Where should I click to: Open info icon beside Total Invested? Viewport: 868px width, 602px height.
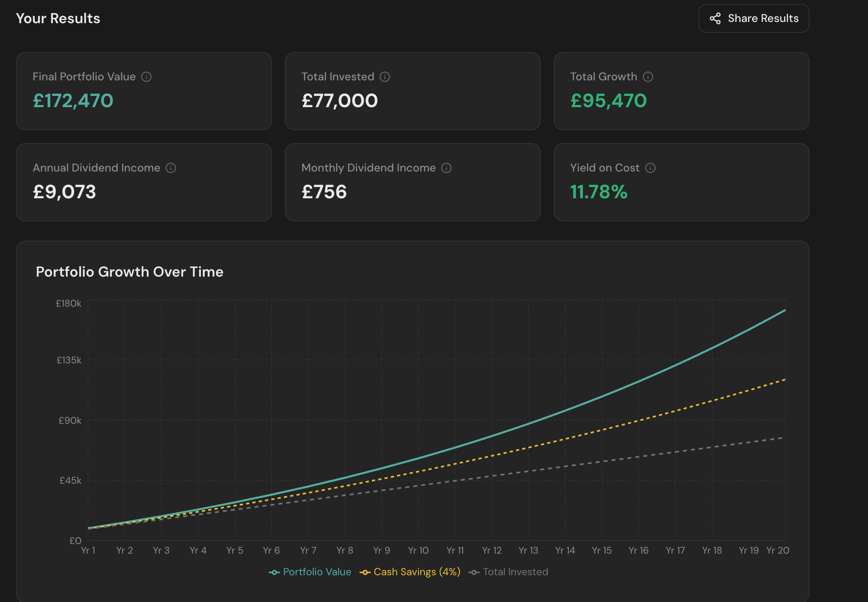(385, 77)
